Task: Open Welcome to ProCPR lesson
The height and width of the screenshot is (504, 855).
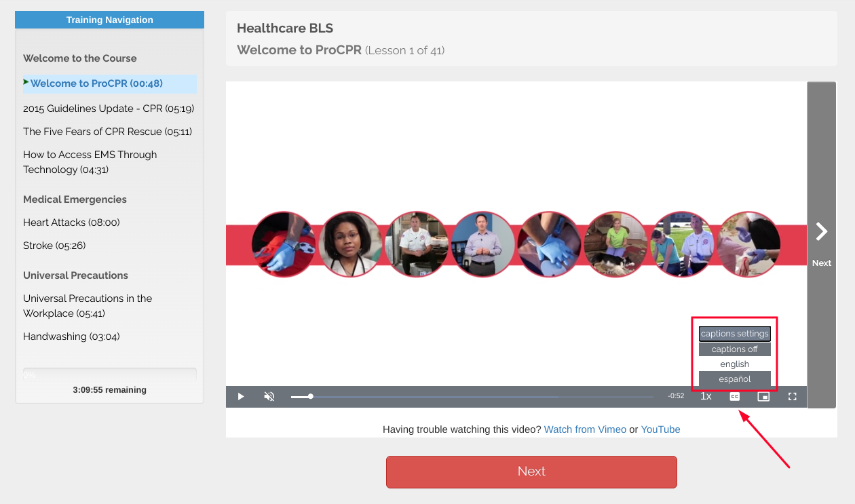Action: pos(96,83)
